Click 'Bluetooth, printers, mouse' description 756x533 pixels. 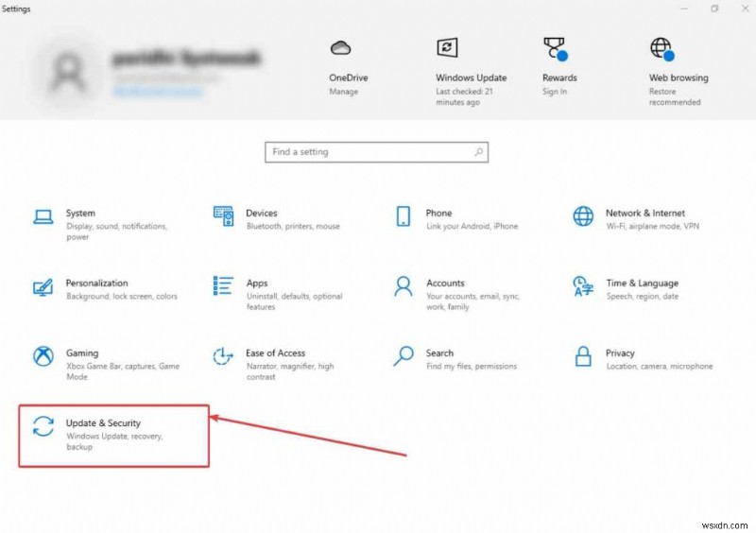(293, 226)
